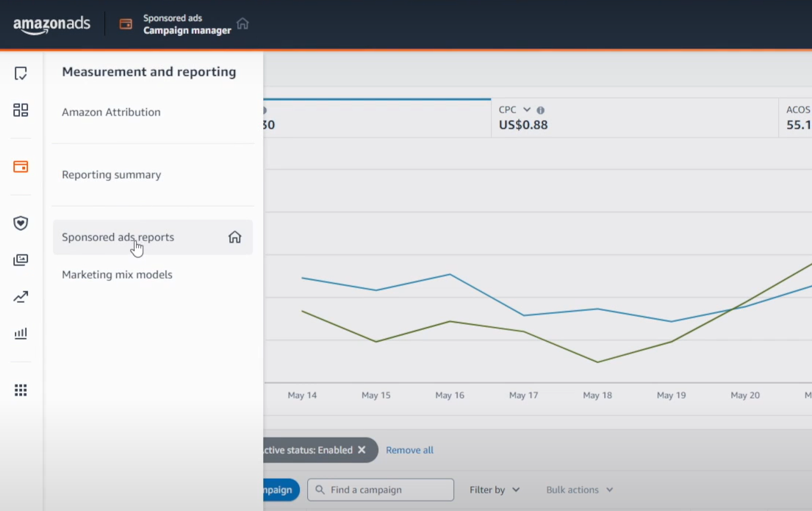812x511 pixels.
Task: Open the campaigns grid icon in sidebar
Action: coord(20,110)
